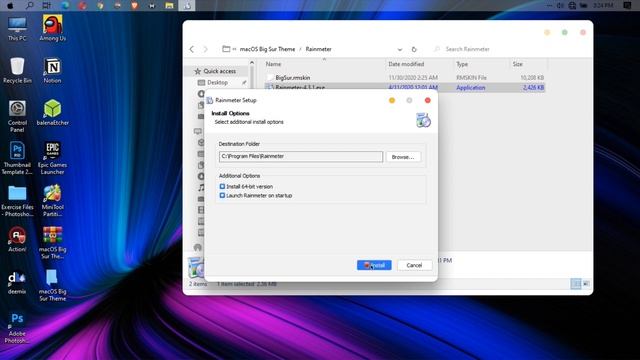Select the This PC desktop icon
This screenshot has width=640, height=360.
(x=17, y=29)
